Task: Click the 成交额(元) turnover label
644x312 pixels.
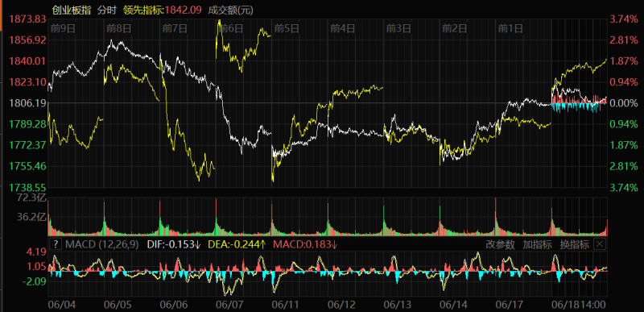Action: point(231,10)
